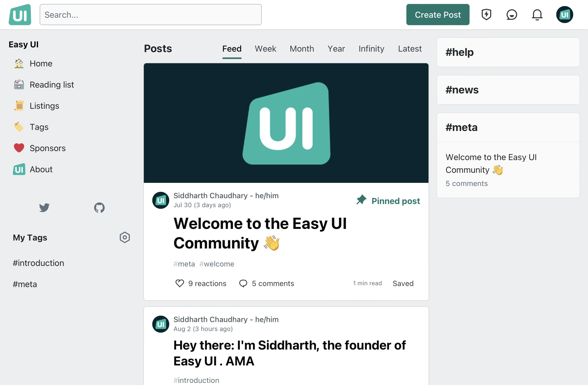
Task: Open your profile avatar menu
Action: 564,15
